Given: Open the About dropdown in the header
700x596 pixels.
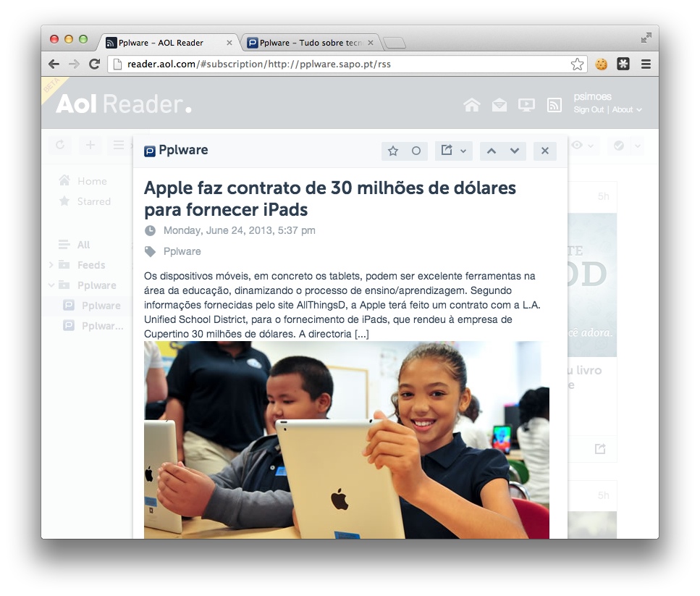Looking at the screenshot, I should [x=623, y=109].
